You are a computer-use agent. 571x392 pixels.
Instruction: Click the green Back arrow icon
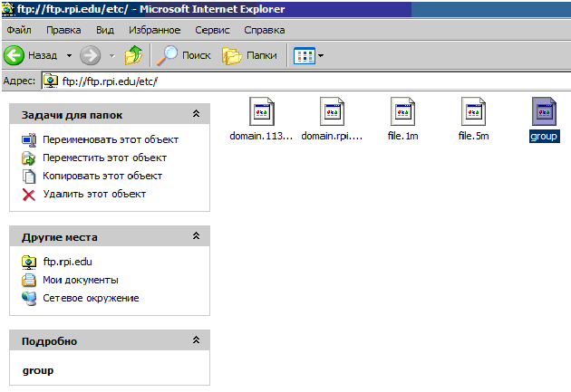[x=14, y=55]
